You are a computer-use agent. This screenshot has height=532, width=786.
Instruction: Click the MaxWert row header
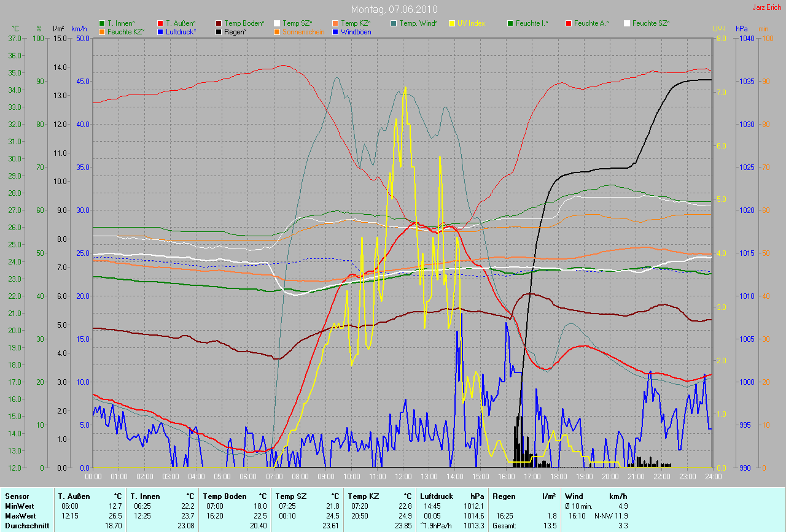(21, 515)
